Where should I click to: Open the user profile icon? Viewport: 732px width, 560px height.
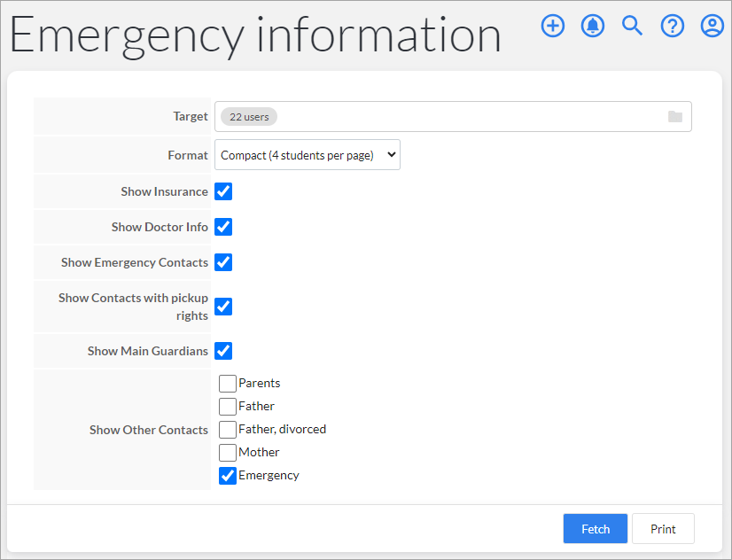pyautogui.click(x=712, y=26)
